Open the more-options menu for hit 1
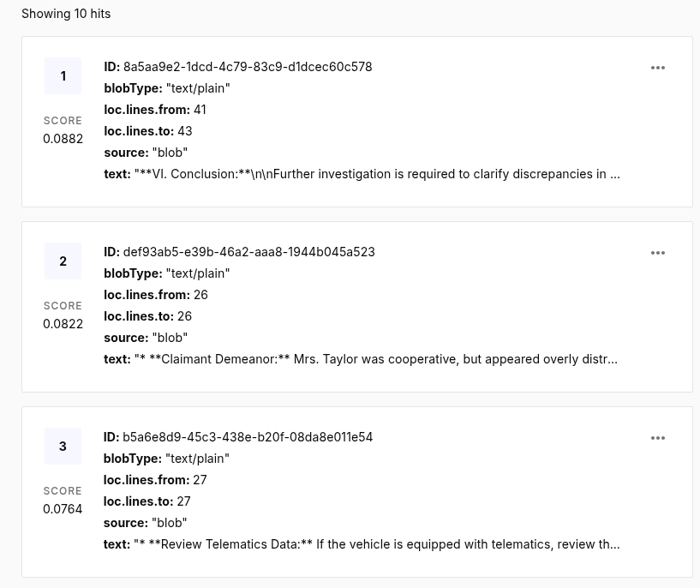700x588 pixels. pyautogui.click(x=658, y=68)
